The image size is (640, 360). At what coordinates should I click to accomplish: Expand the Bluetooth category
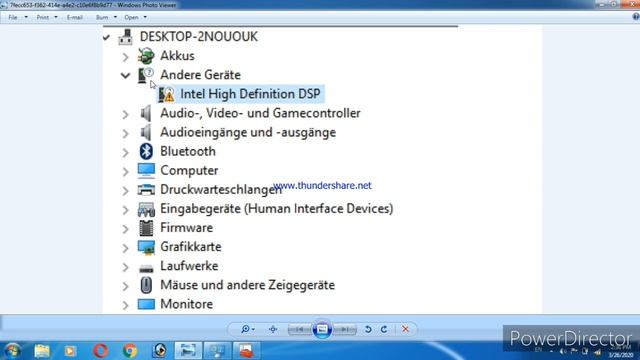pos(126,152)
